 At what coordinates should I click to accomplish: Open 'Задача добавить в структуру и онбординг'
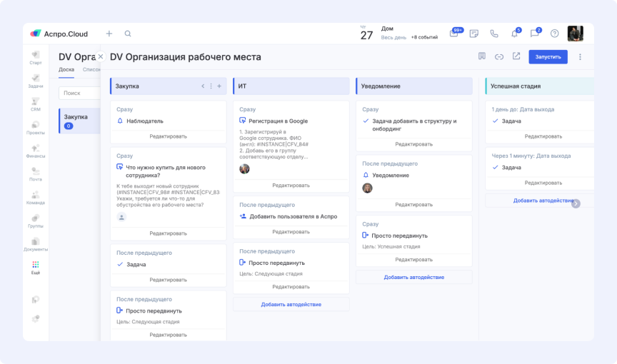414,125
